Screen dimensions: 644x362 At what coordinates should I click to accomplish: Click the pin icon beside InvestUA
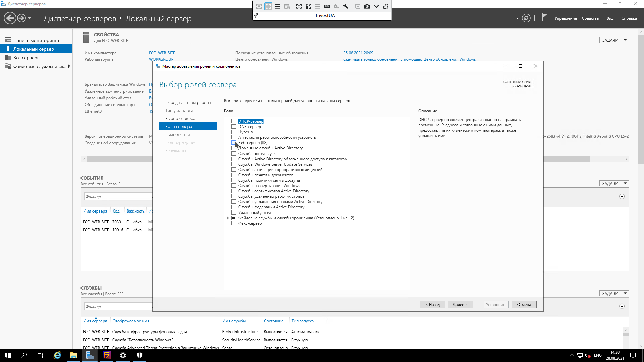(x=256, y=15)
